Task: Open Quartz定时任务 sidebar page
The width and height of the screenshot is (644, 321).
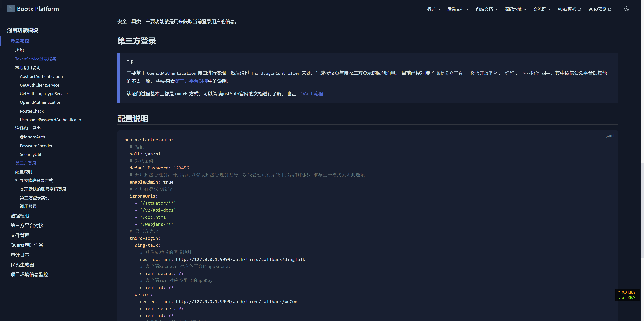Action: coord(27,245)
